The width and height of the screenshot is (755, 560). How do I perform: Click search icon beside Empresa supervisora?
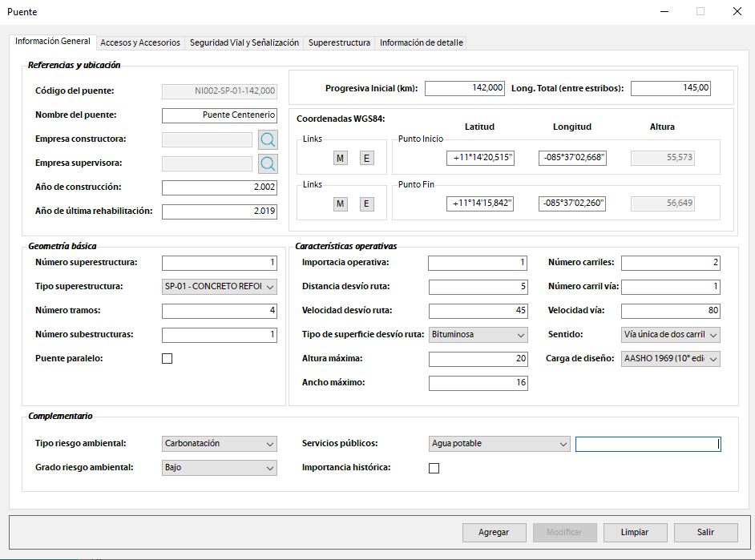(x=268, y=164)
